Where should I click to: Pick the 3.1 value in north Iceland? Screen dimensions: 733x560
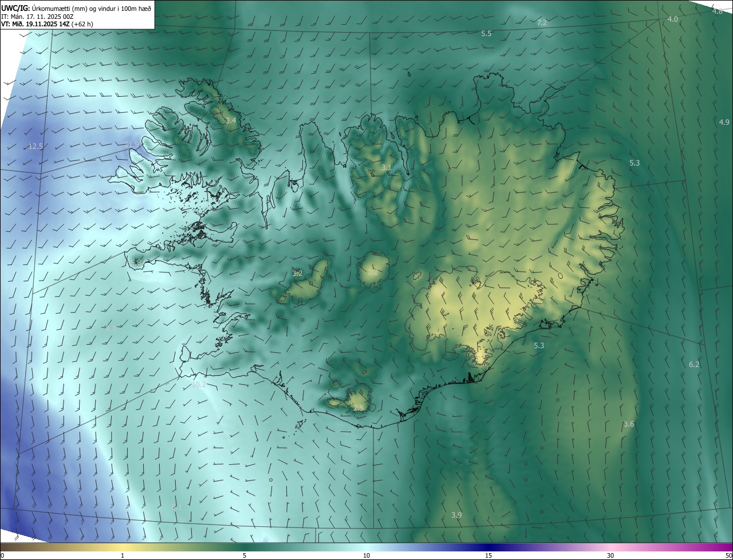pyautogui.click(x=387, y=168)
